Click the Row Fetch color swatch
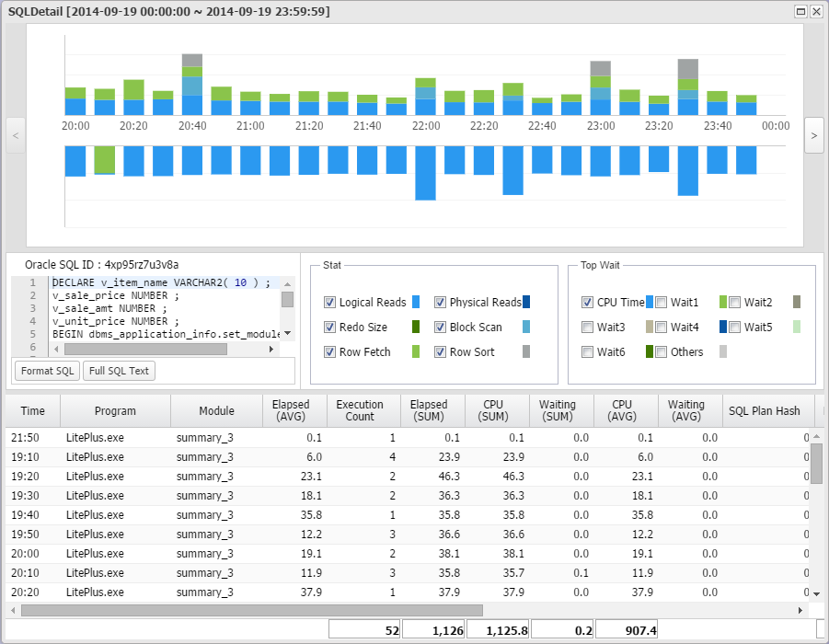This screenshot has width=829, height=644. (x=416, y=351)
